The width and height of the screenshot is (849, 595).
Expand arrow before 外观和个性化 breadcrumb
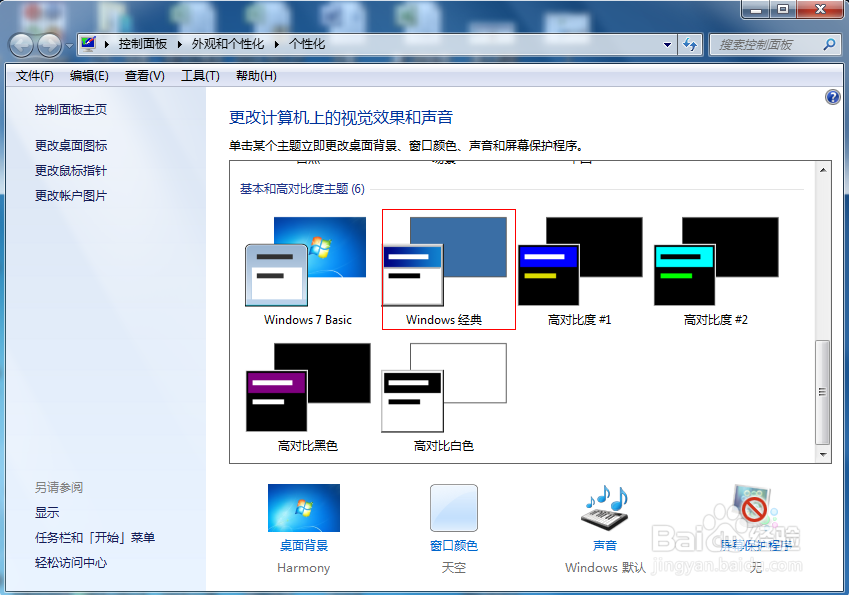point(180,44)
